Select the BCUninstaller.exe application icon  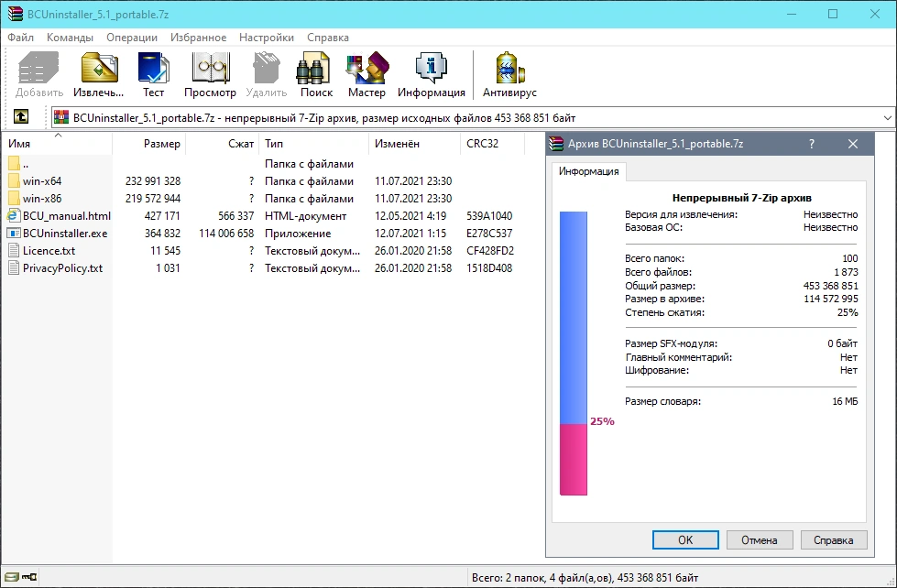click(x=14, y=233)
